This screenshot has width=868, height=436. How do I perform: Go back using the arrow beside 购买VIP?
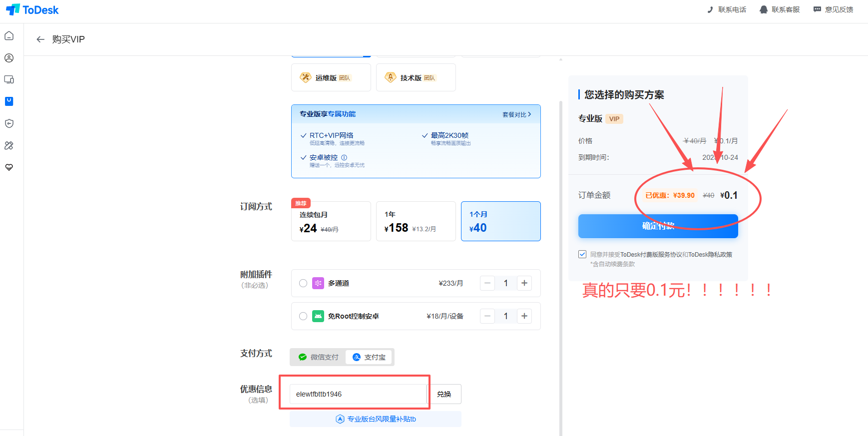pyautogui.click(x=40, y=39)
